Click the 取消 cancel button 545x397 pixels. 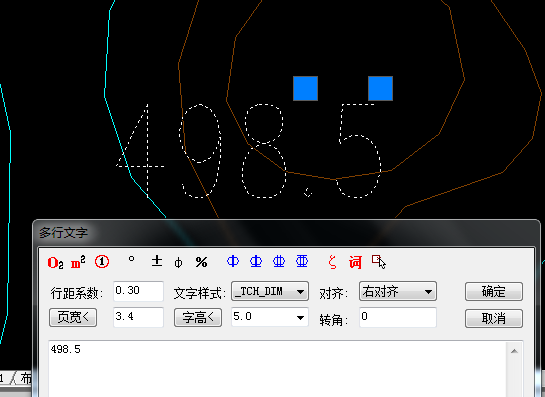pos(494,318)
